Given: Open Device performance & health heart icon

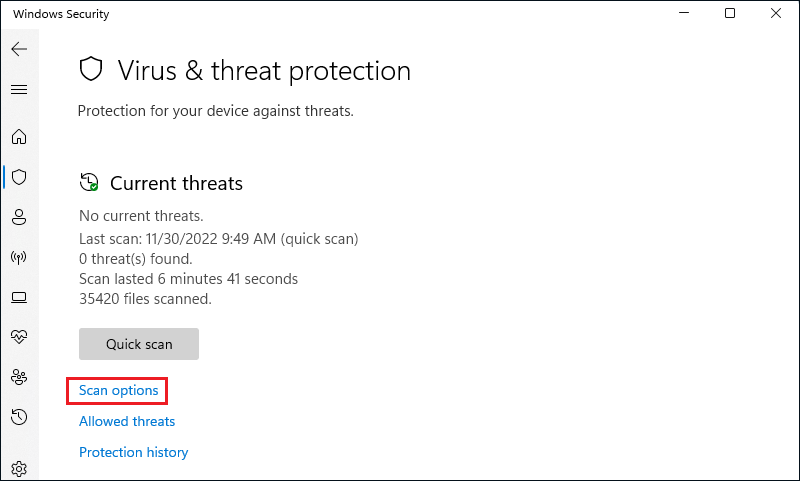Looking at the screenshot, I should point(19,337).
